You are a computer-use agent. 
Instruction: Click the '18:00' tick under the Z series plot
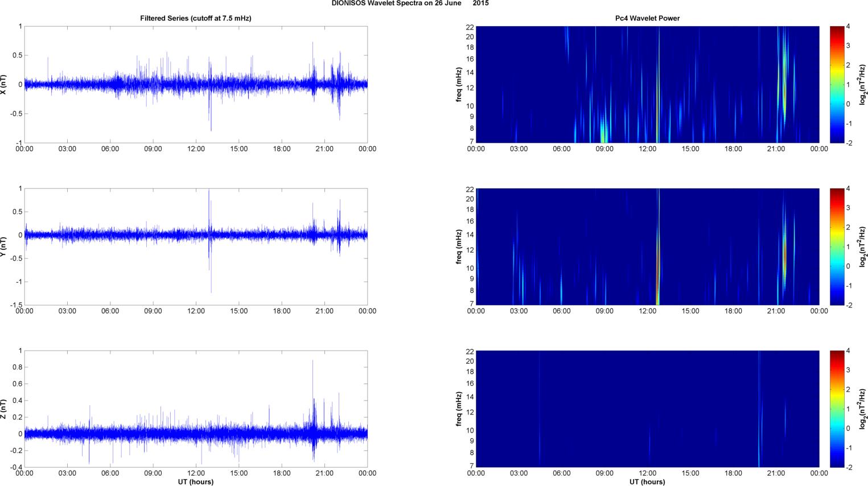(x=282, y=473)
